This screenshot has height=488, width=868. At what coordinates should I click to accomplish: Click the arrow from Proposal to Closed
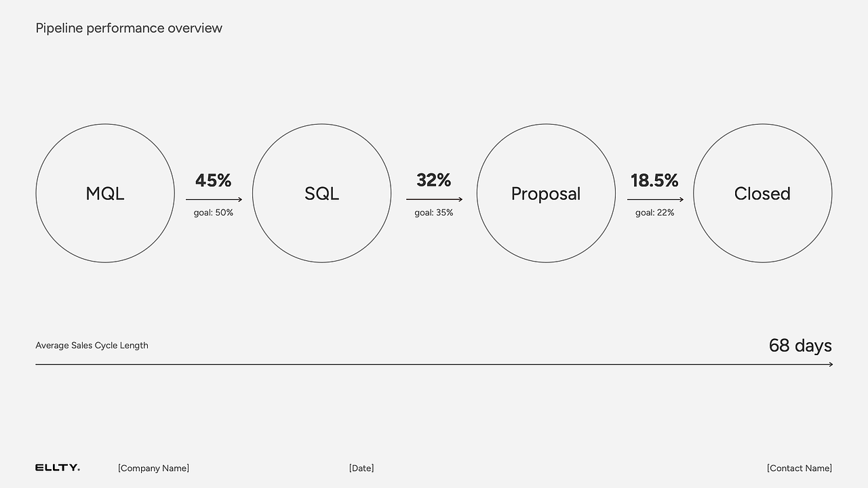point(655,199)
